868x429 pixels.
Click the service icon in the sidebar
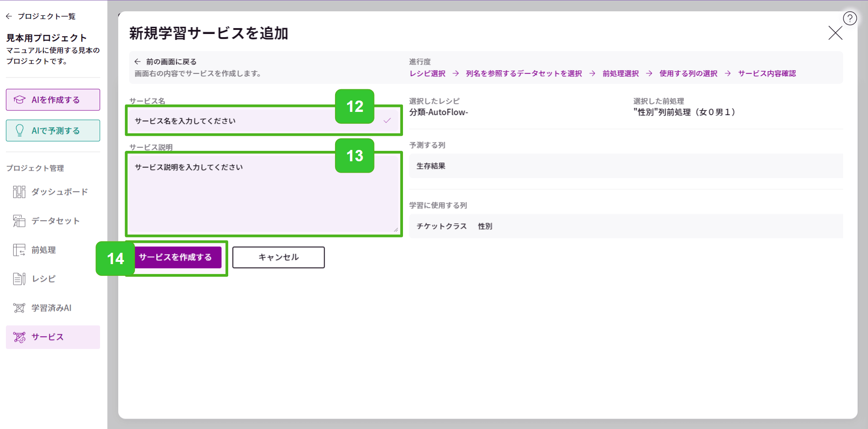(19, 337)
